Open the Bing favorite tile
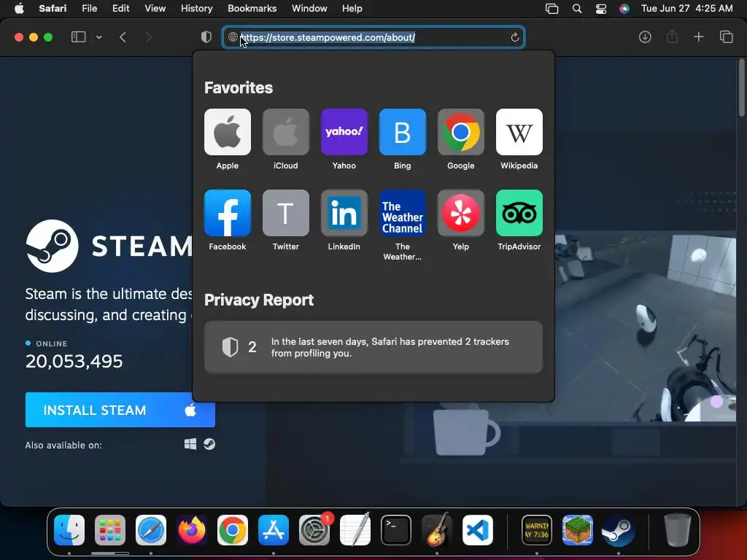This screenshot has height=560, width=747. pyautogui.click(x=403, y=132)
